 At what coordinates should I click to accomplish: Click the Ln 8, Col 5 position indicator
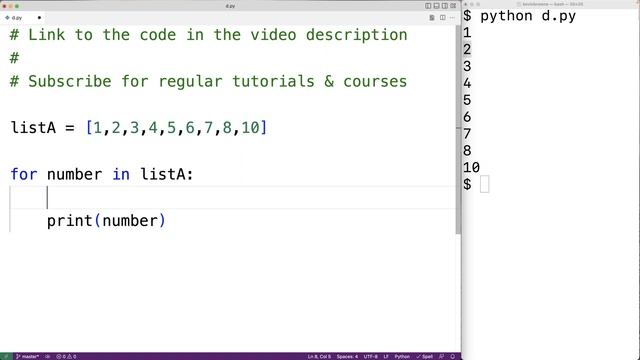[319, 356]
